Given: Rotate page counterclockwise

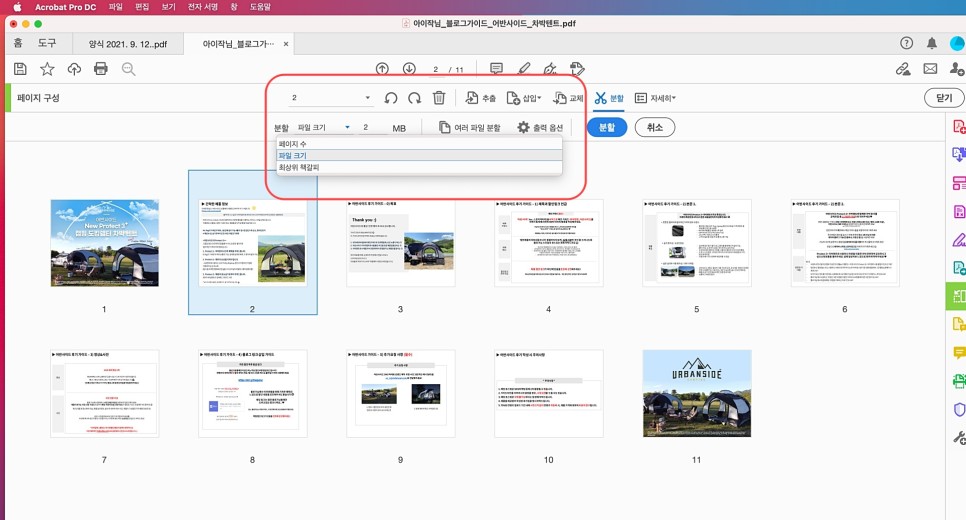Looking at the screenshot, I should coord(391,98).
